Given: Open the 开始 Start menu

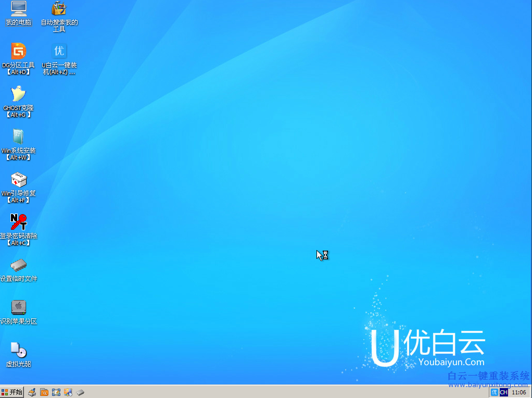Looking at the screenshot, I should (11, 392).
